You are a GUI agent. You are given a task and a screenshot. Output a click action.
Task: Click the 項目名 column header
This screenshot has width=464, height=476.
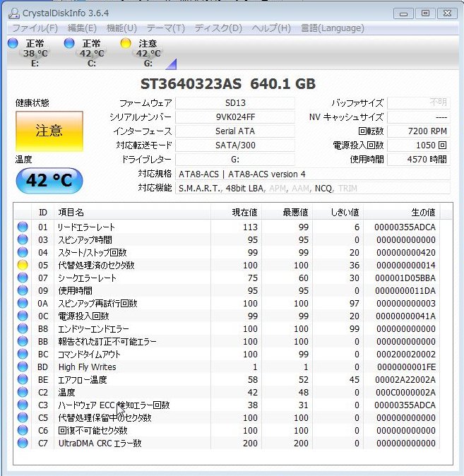pyautogui.click(x=132, y=212)
